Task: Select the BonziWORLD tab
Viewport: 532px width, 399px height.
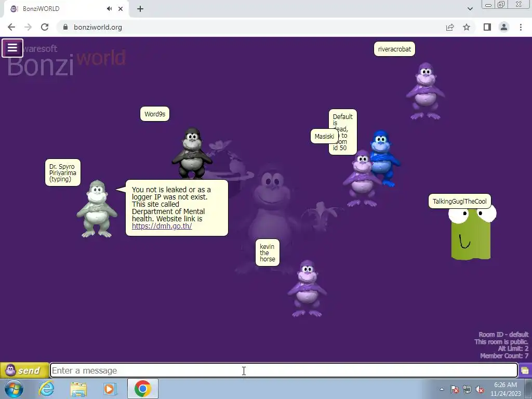Action: tap(66, 9)
